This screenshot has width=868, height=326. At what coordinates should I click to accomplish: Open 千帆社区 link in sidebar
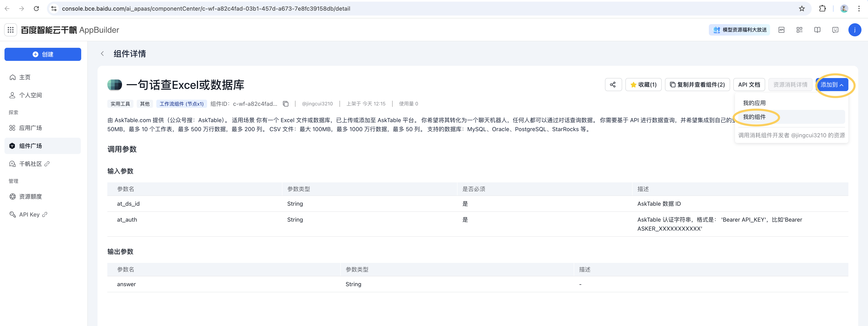30,164
